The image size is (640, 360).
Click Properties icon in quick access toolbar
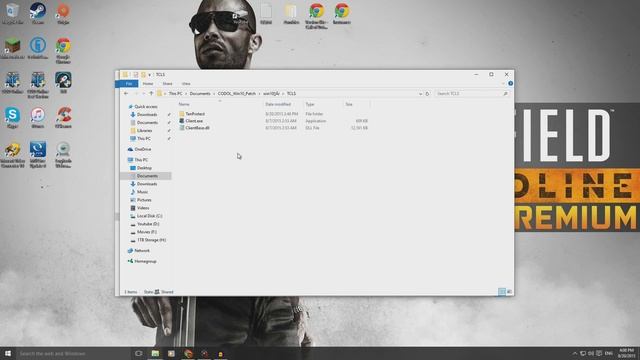136,75
